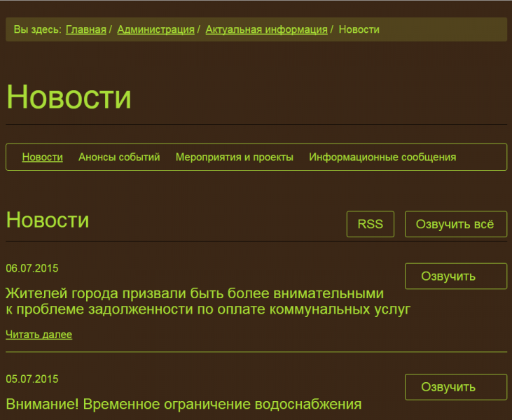Follow the Читать далее link
This screenshot has height=420, width=512.
pos(39,335)
